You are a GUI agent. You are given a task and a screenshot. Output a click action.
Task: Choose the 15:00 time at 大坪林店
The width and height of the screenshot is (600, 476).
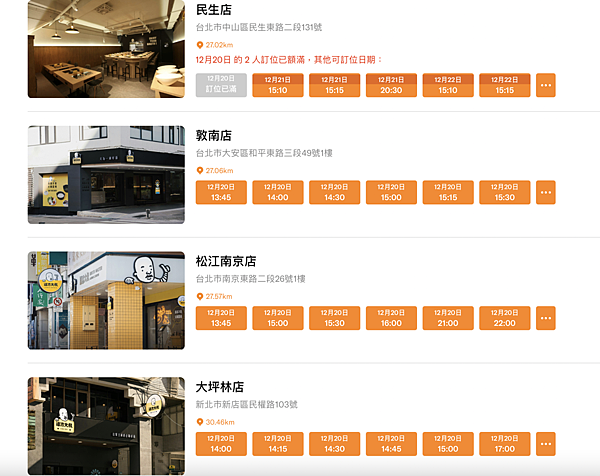click(448, 444)
